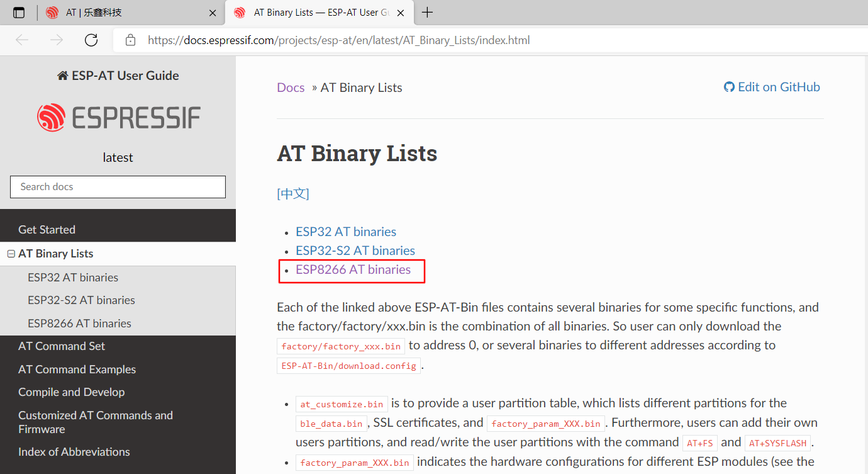Close the AT | 乐鑫科技 tab

tap(213, 13)
